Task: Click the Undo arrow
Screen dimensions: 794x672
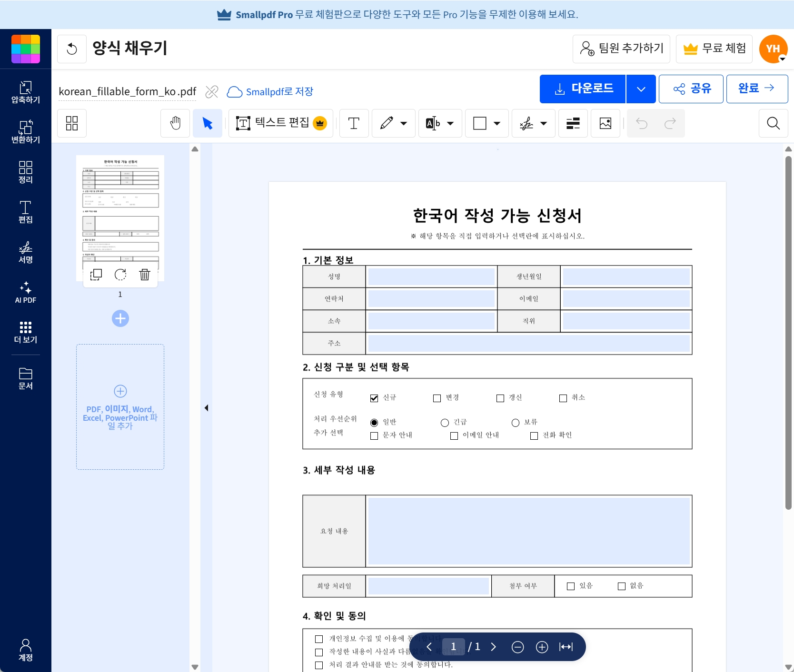Action: point(642,123)
